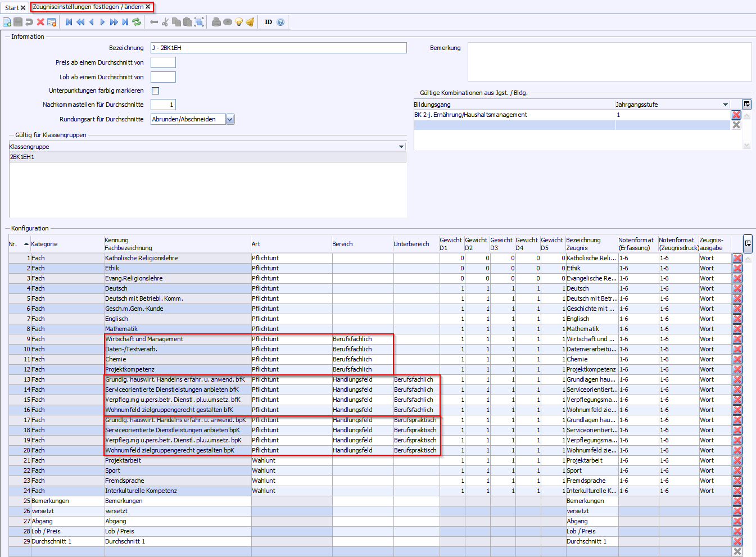Toggle the Nr. column sort arrow

click(26, 244)
